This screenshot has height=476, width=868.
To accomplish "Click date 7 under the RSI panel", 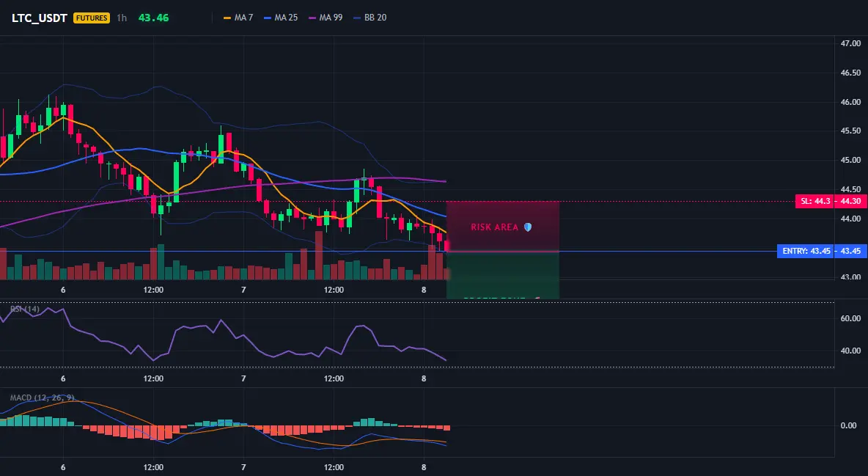I will coord(243,378).
